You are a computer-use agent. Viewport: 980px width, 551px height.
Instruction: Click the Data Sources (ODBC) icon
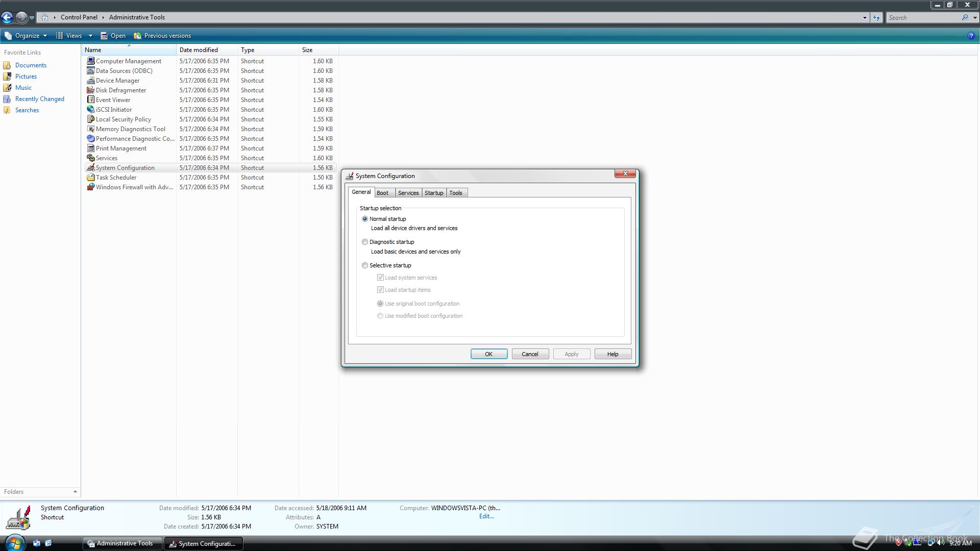[91, 70]
